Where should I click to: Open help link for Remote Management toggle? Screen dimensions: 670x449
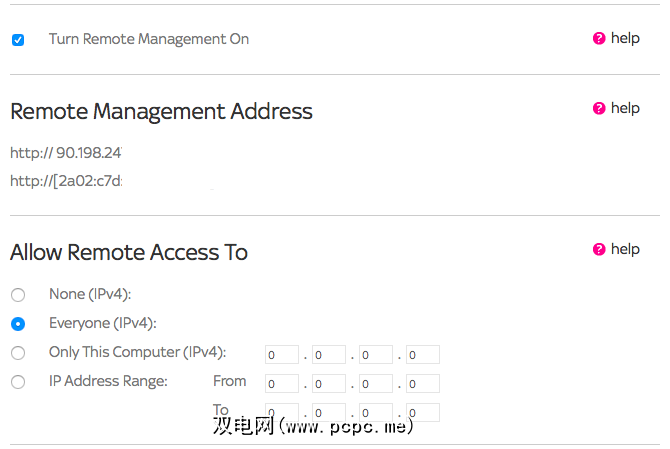point(625,38)
